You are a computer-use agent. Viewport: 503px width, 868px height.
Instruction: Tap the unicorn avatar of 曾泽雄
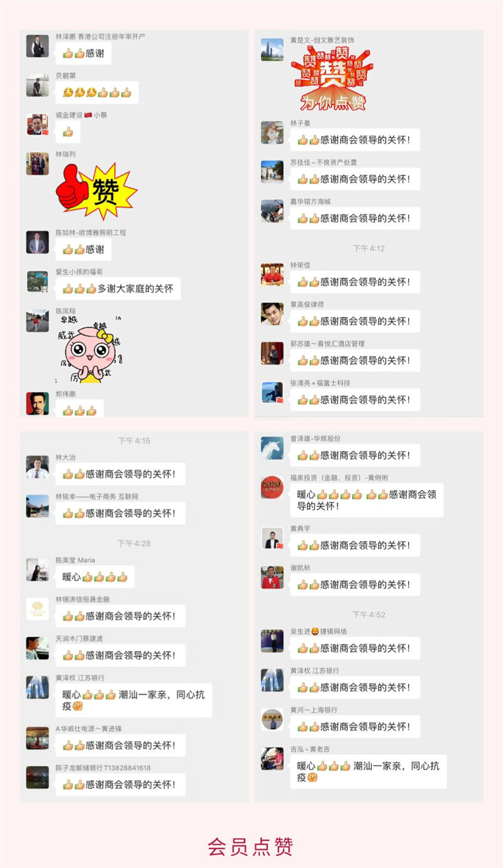272,448
